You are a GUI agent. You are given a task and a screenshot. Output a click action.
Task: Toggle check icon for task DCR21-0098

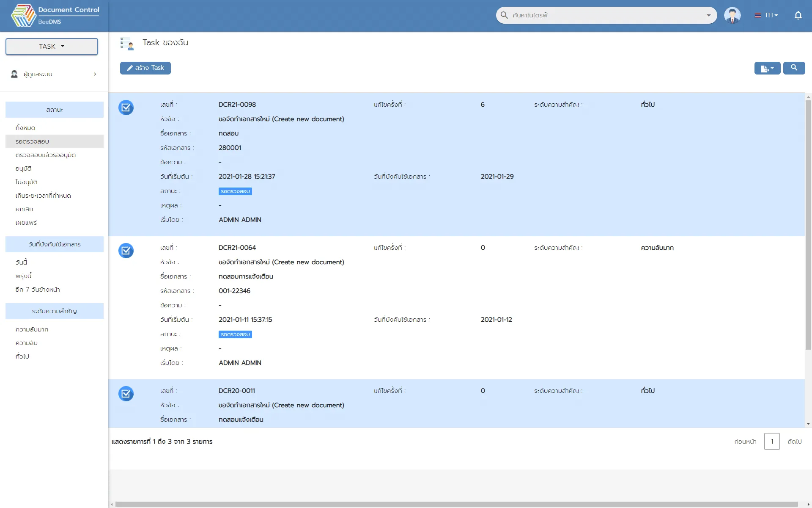point(126,108)
